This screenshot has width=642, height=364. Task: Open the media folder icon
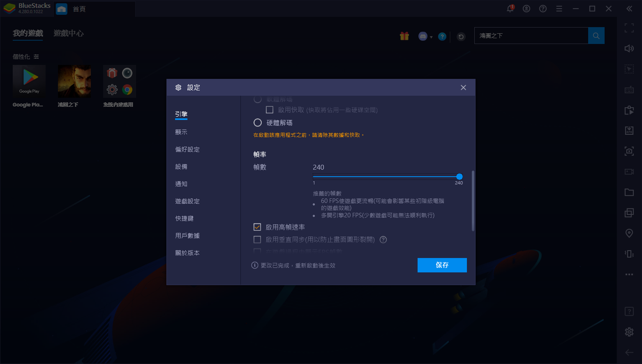(629, 192)
